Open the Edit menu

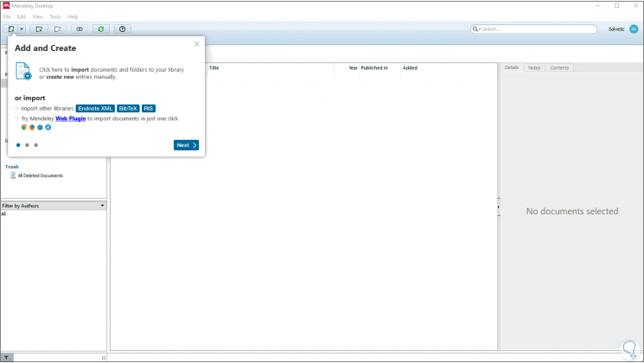coord(22,16)
